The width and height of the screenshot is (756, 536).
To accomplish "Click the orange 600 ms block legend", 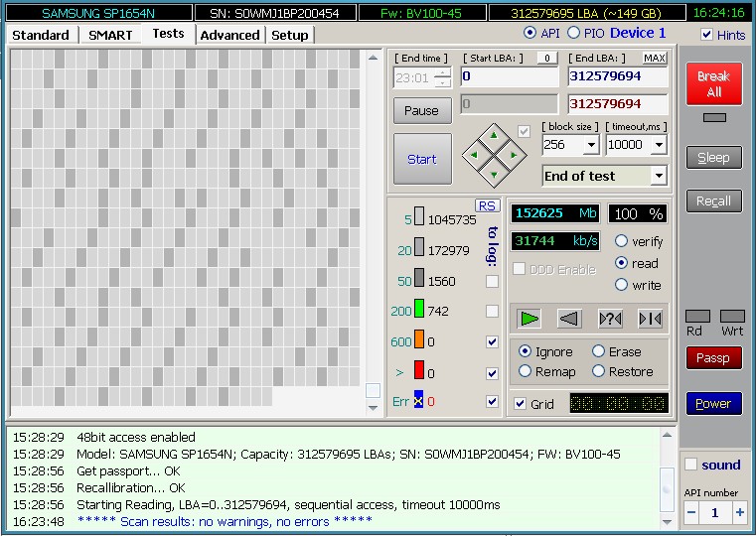I will [419, 339].
